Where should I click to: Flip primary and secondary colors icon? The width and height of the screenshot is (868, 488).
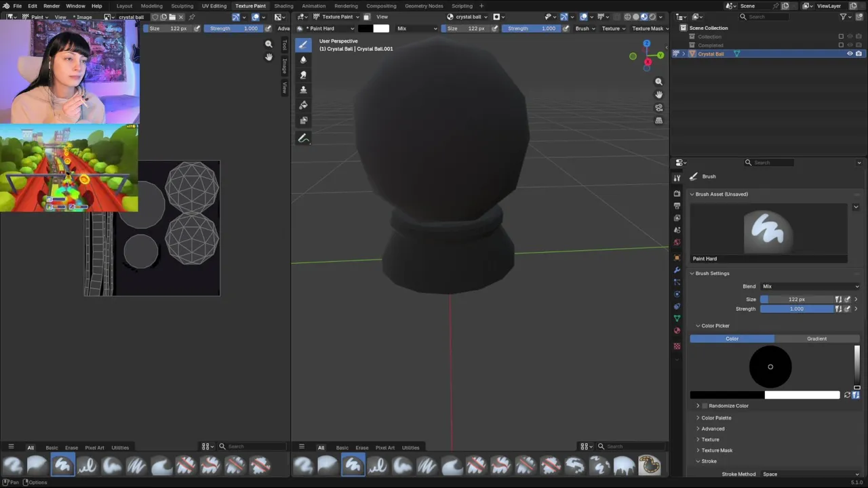tap(847, 395)
